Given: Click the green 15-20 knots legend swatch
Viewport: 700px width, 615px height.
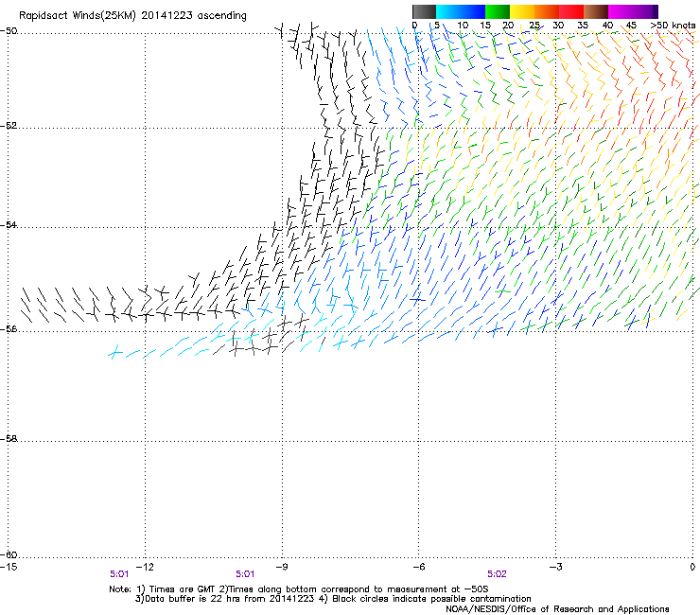Looking at the screenshot, I should (498, 11).
